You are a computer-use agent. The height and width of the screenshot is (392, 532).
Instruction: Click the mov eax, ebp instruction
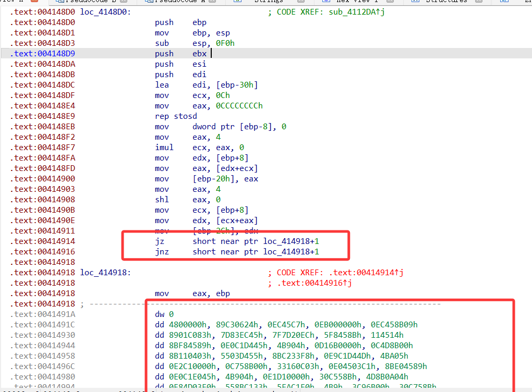click(192, 293)
